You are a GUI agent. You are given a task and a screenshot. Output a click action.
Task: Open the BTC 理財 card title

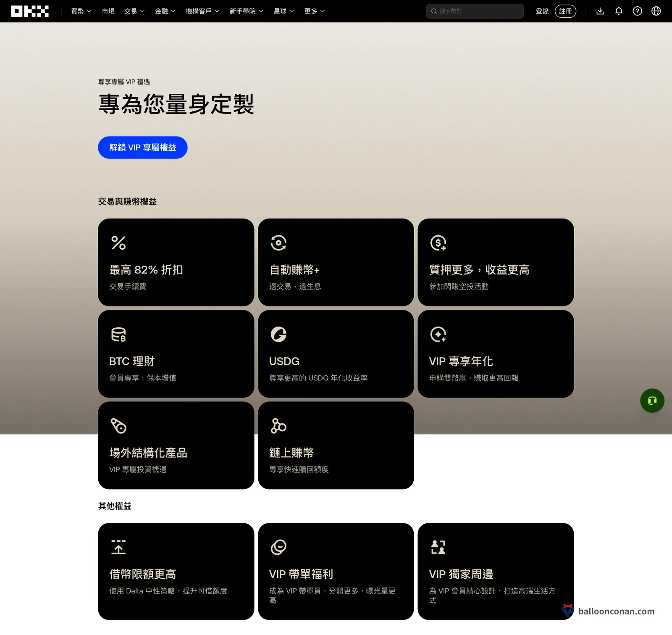[132, 361]
